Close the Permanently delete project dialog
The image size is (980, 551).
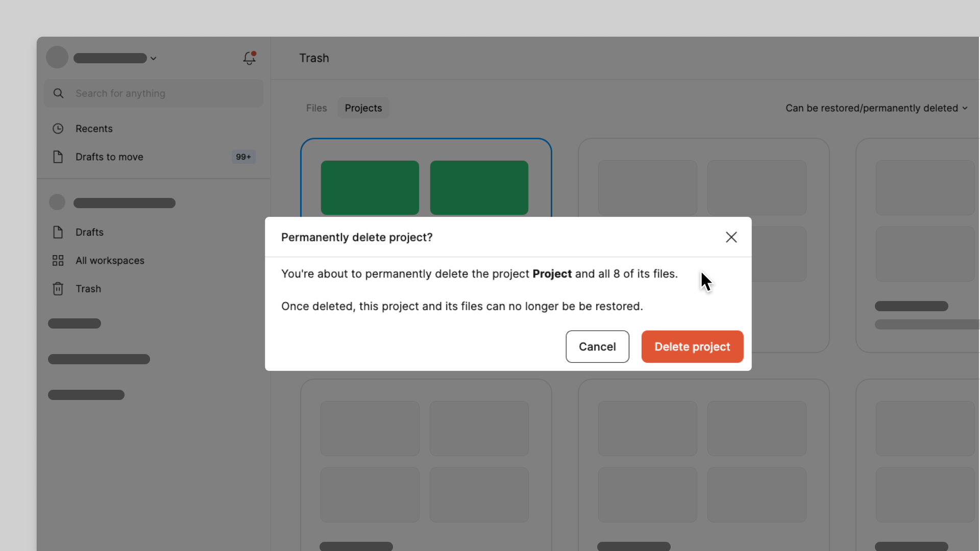(x=731, y=237)
